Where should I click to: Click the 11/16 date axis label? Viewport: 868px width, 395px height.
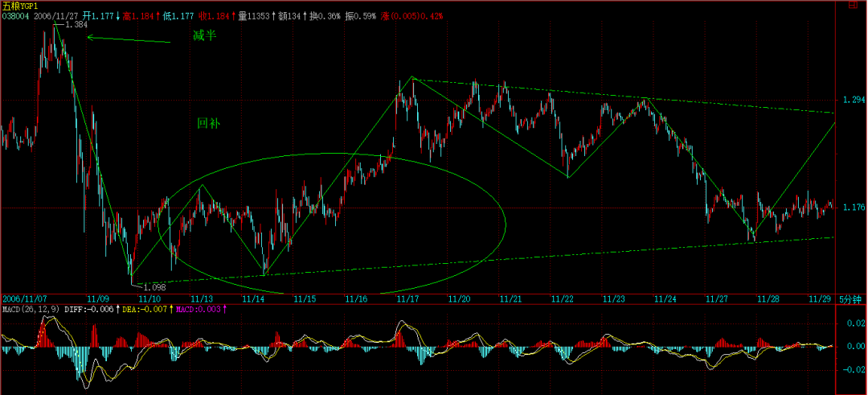point(357,298)
